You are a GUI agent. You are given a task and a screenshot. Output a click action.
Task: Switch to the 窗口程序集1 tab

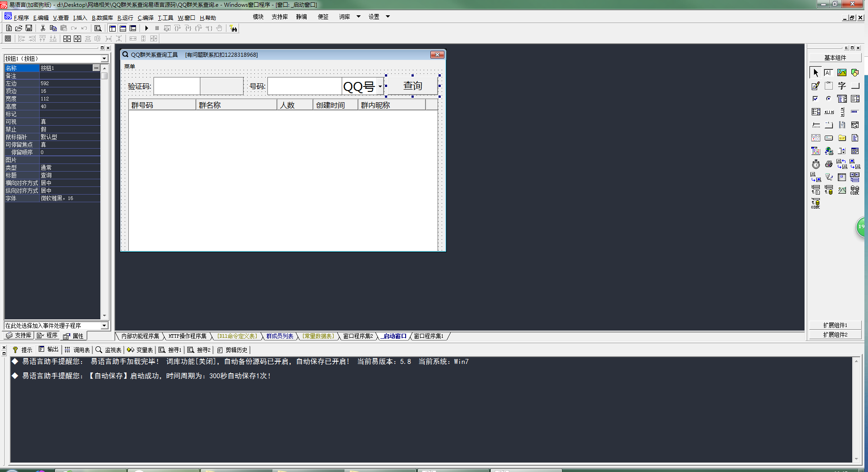click(x=429, y=336)
